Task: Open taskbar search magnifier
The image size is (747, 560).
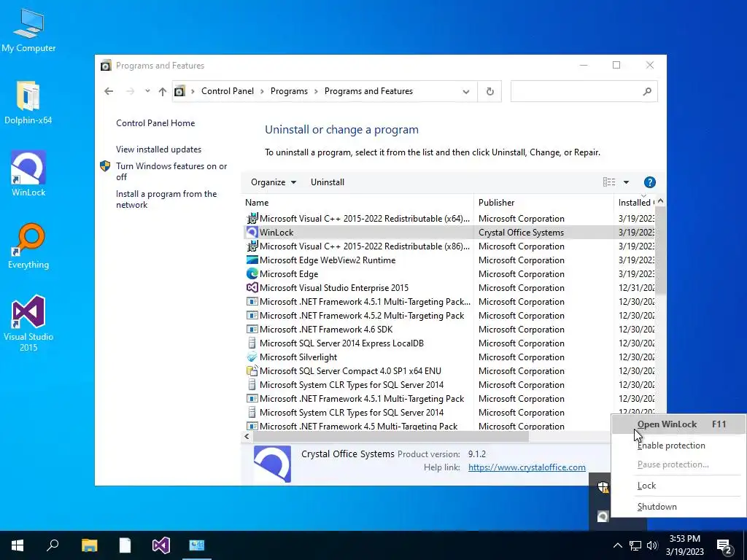Action: click(53, 545)
